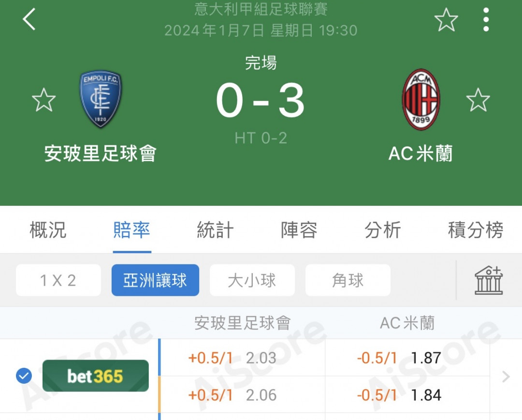Favorite this match with top star
This screenshot has width=522, height=420.
click(446, 20)
